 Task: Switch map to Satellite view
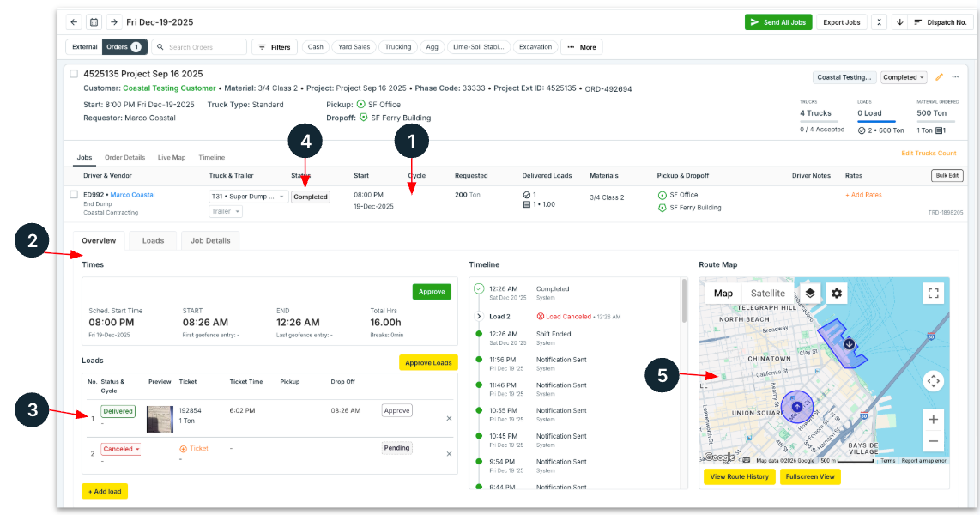click(767, 294)
